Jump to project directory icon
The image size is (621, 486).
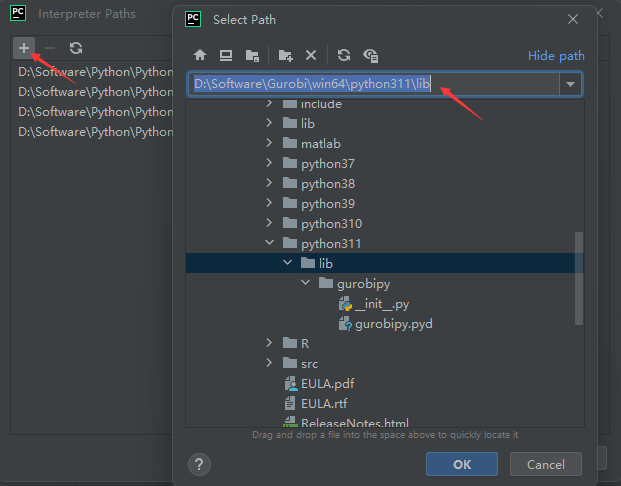[252, 56]
